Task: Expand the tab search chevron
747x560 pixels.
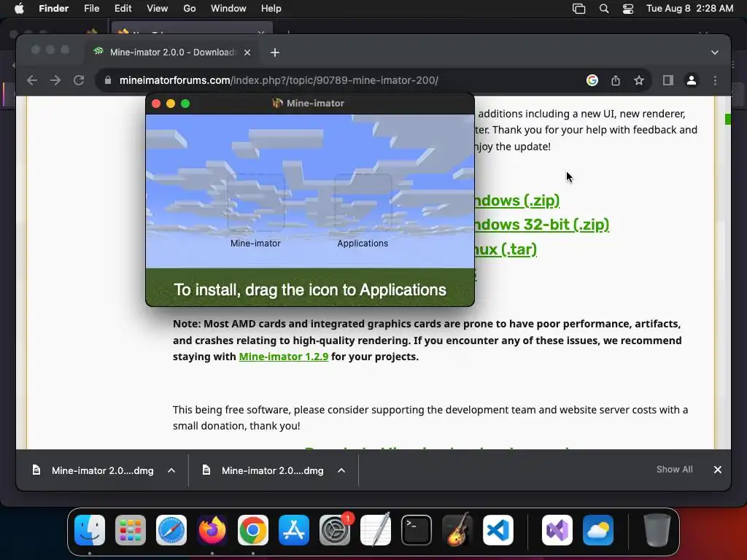Action: click(715, 52)
